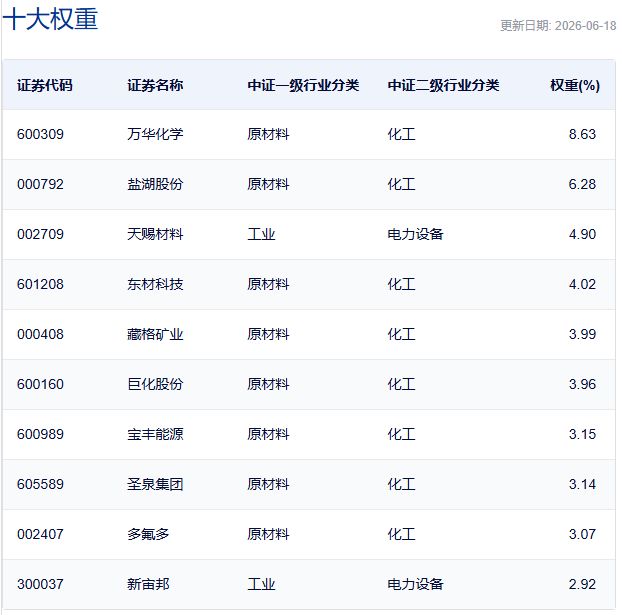Click 化工 in the 600160 row
The height and width of the screenshot is (615, 622).
click(401, 384)
